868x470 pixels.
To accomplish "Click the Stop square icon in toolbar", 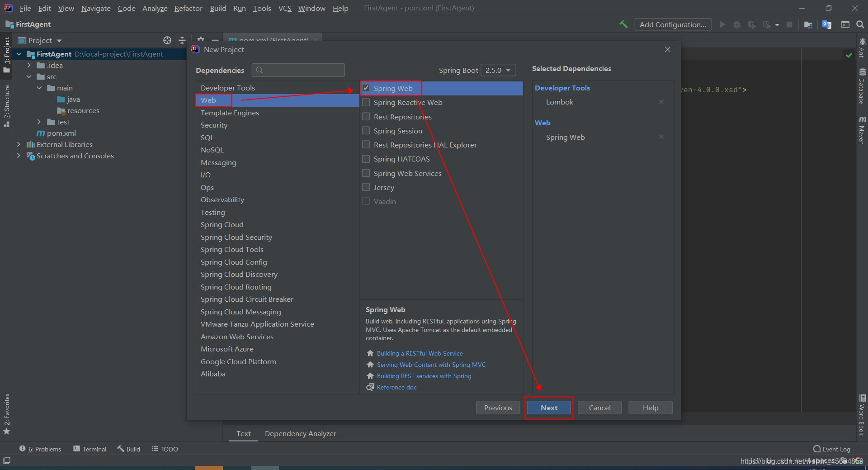I will pos(789,24).
